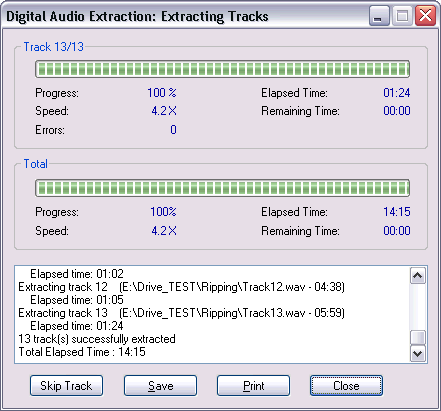
Task: Click the log scrollbar thumb
Action: point(418,337)
